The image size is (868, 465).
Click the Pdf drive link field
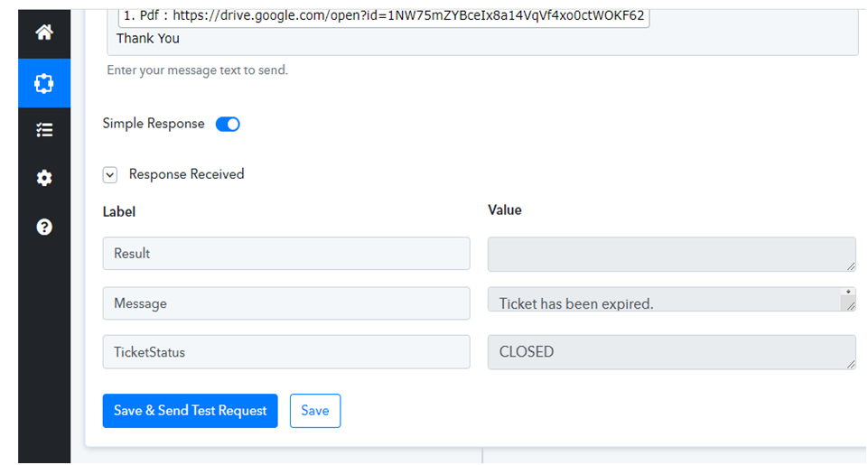point(384,16)
